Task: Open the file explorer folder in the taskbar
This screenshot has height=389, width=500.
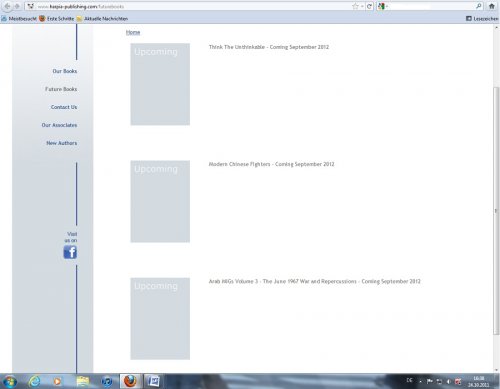Action: point(82,381)
